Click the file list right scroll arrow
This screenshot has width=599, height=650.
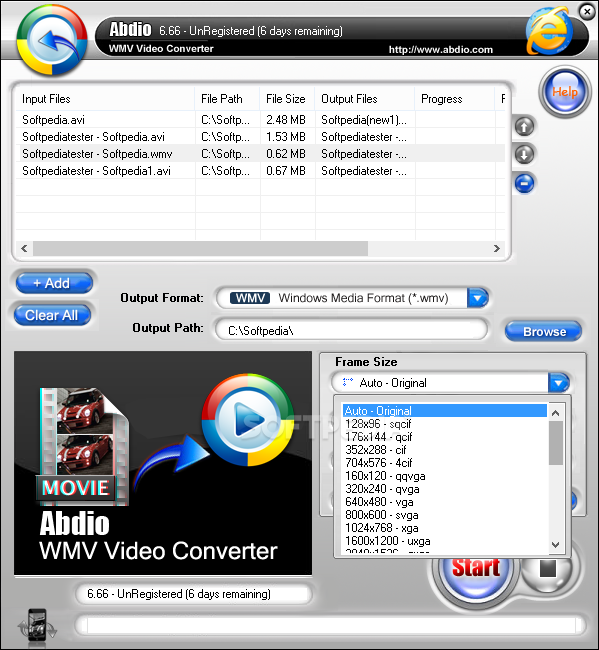tap(497, 248)
